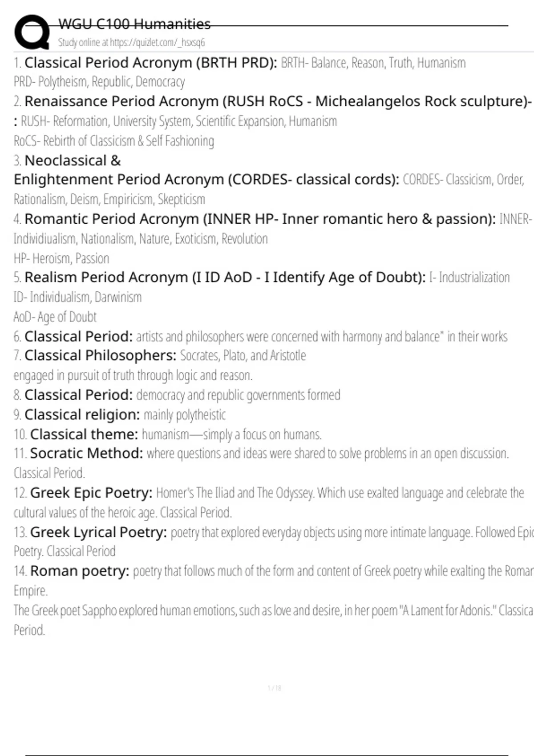Select the Classical Period Acronym (BRTH PRD) term

(150, 63)
